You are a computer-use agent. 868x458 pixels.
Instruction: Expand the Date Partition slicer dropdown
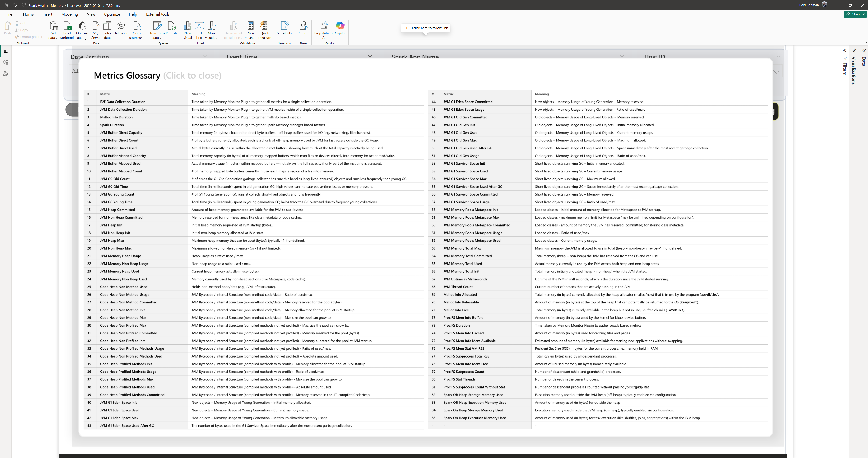tap(205, 56)
